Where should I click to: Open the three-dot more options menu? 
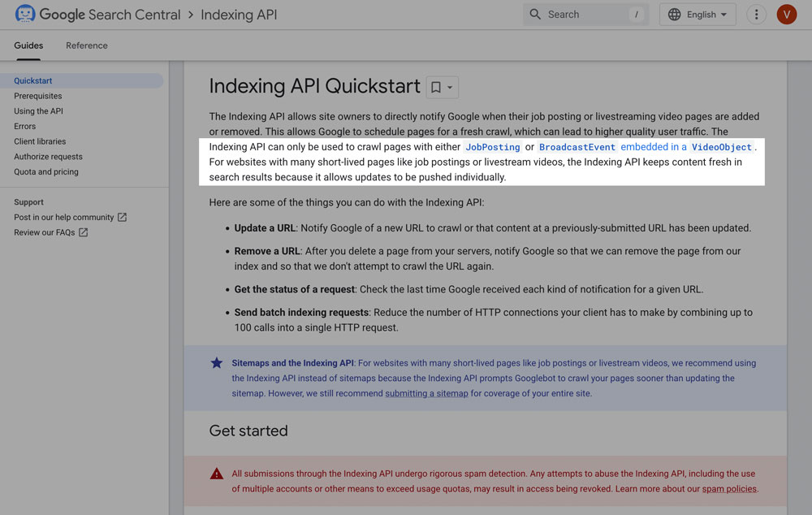[756, 15]
